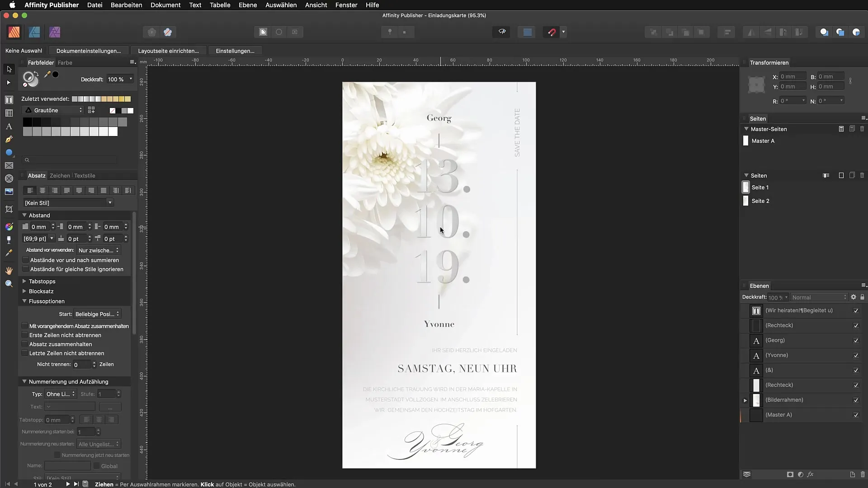Select the Color Picker tool
The image size is (868, 488).
pyautogui.click(x=9, y=253)
